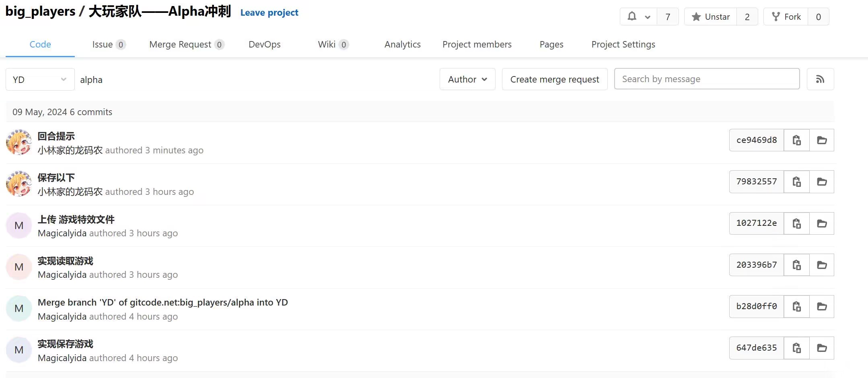This screenshot has width=868, height=378.
Task: Copy commit SHA b28d0ff0
Action: [796, 306]
